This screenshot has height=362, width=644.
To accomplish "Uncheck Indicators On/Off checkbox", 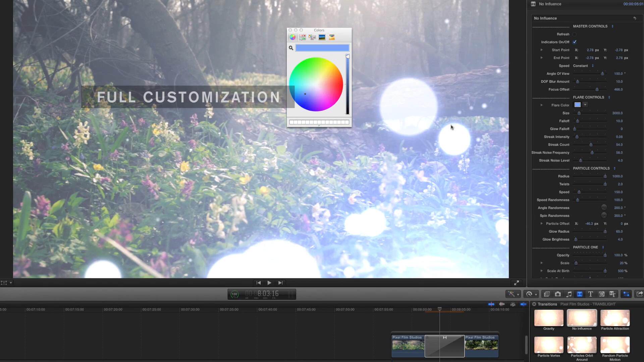I will (575, 42).
